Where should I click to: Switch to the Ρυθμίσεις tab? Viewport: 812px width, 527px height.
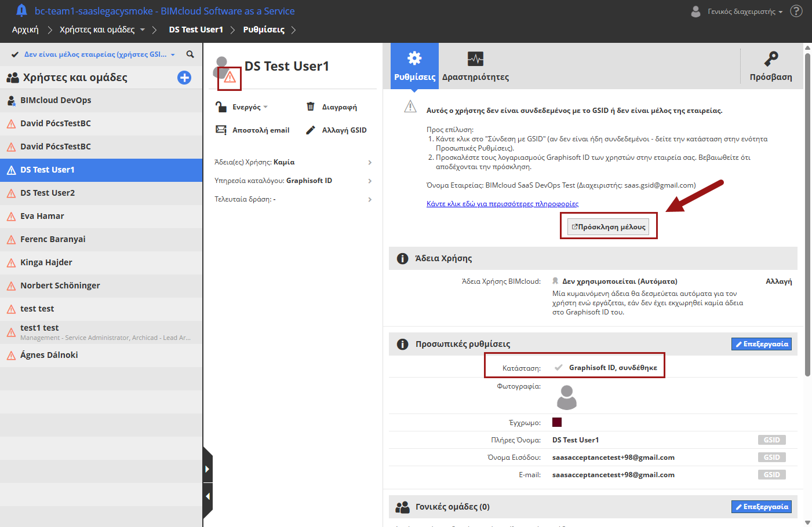click(x=414, y=66)
